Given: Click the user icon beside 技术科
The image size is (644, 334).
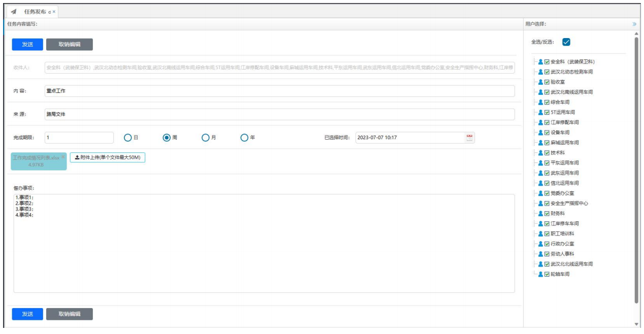Looking at the screenshot, I should [540, 153].
